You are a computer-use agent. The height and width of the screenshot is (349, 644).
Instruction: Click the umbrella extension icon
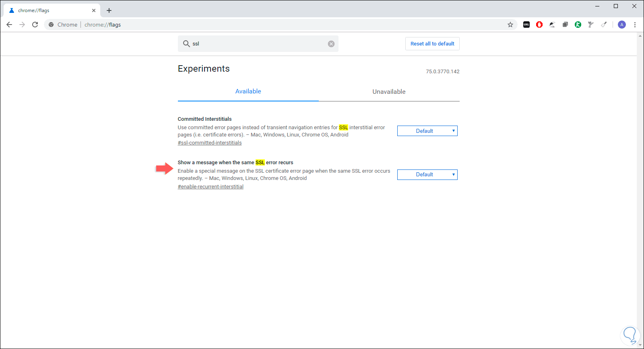(552, 25)
